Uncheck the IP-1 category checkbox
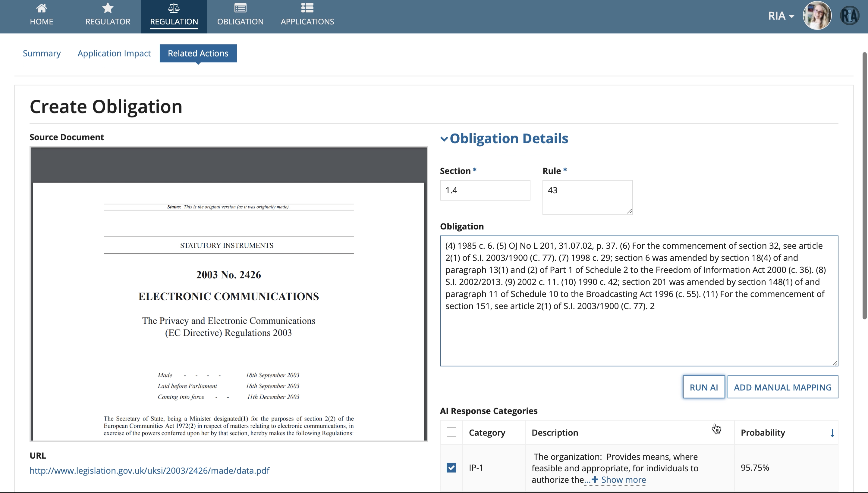Viewport: 868px width, 493px height. (x=451, y=468)
